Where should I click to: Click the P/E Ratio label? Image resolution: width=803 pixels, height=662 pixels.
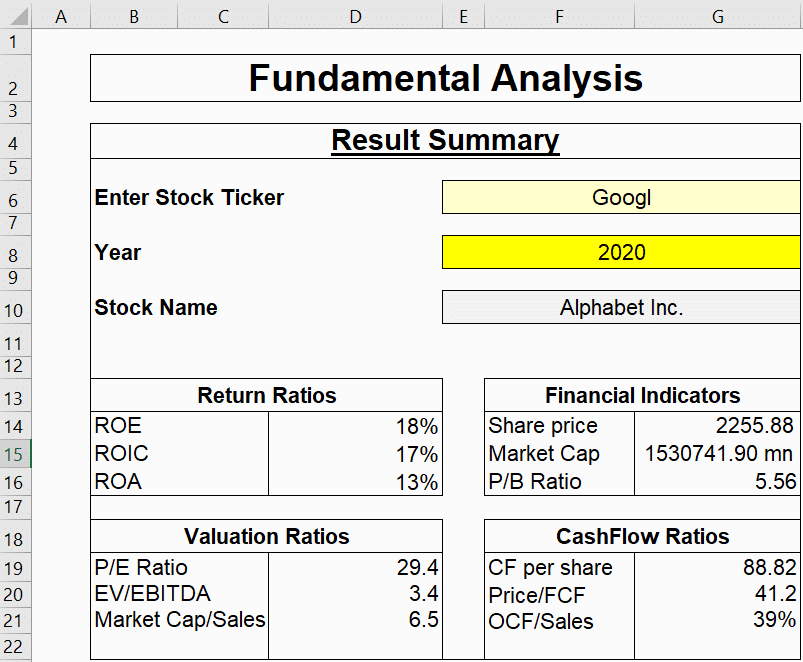pos(141,567)
